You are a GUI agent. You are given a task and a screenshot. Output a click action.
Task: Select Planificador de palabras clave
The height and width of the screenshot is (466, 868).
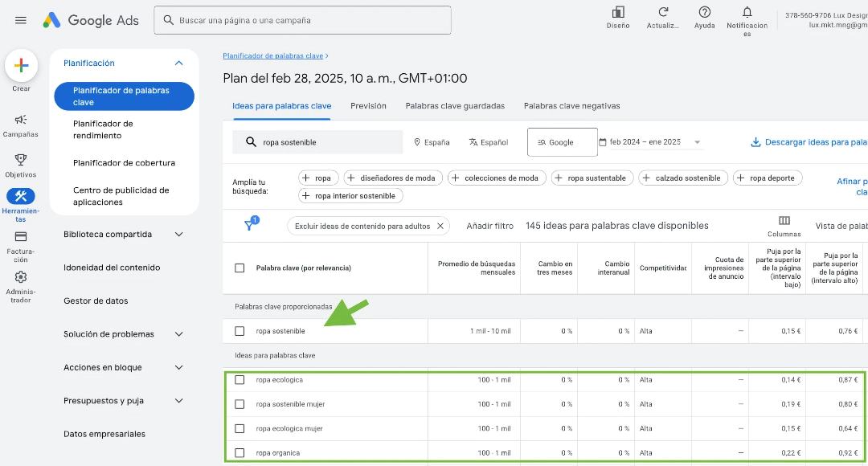124,96
